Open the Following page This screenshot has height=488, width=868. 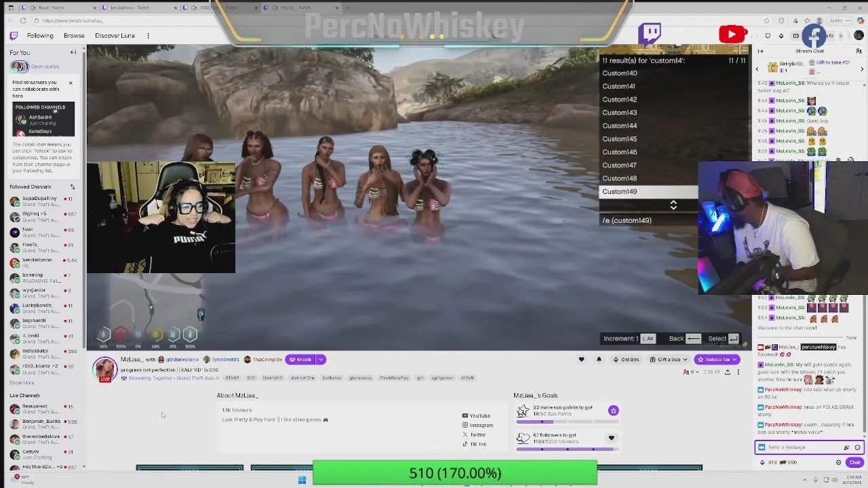(40, 35)
